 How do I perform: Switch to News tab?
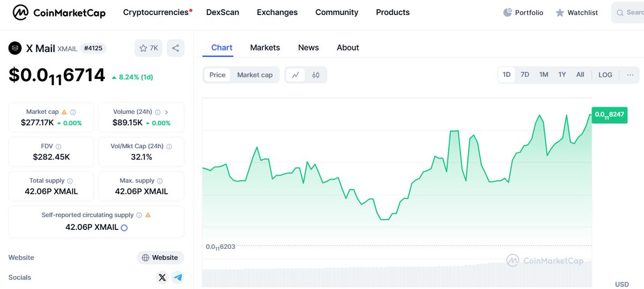[x=309, y=48]
